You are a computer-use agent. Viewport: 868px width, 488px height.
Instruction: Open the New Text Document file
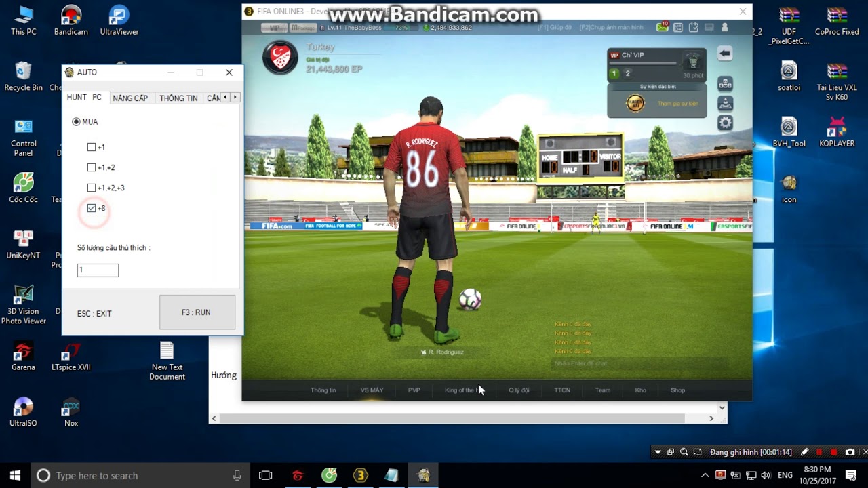(167, 361)
